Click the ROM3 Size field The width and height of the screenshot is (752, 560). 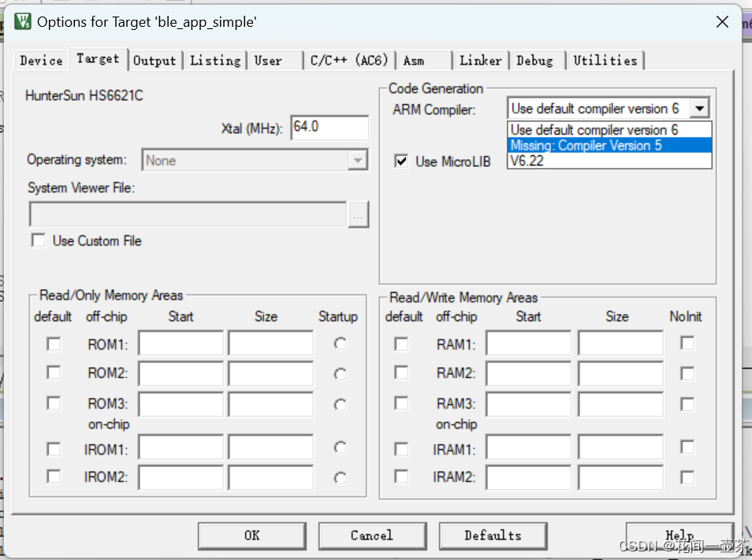(271, 404)
